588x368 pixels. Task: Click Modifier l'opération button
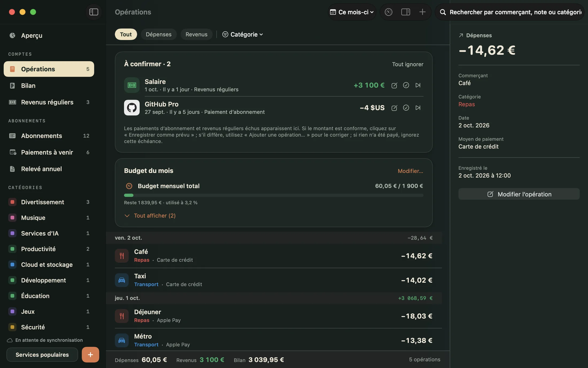point(519,194)
